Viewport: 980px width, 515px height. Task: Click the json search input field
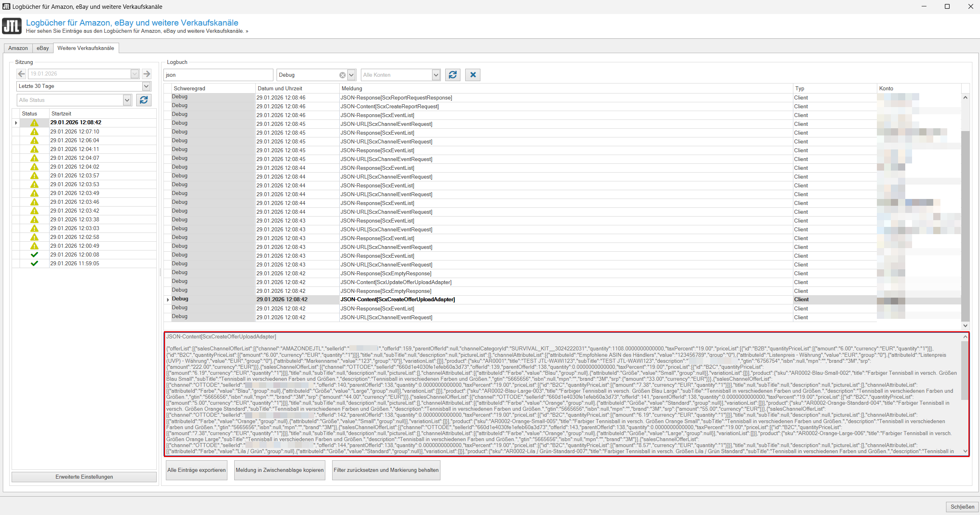pos(218,75)
